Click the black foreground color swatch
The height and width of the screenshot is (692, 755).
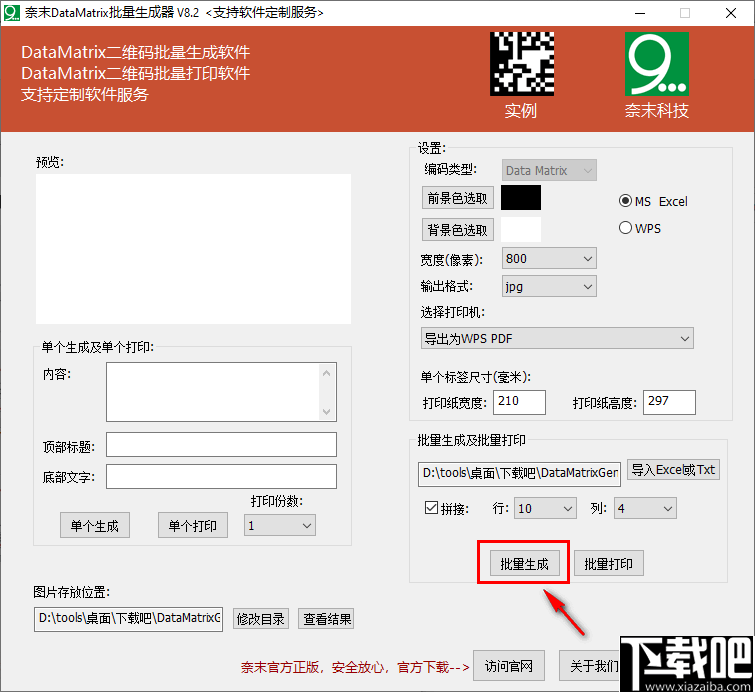click(521, 198)
